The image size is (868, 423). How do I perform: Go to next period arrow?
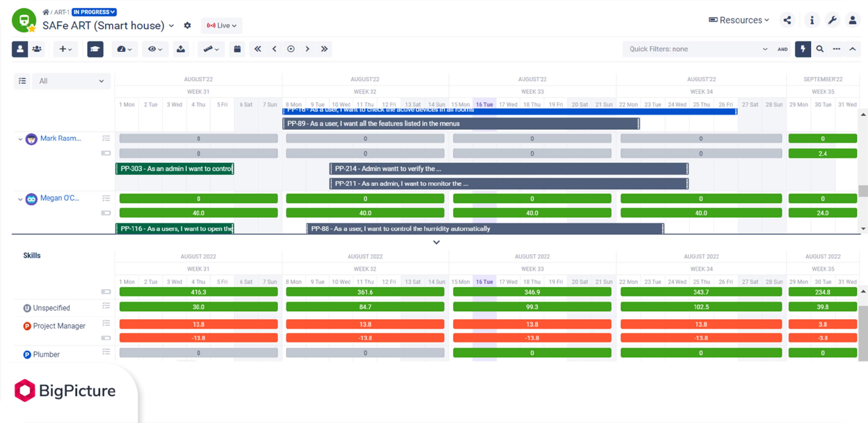pos(307,49)
